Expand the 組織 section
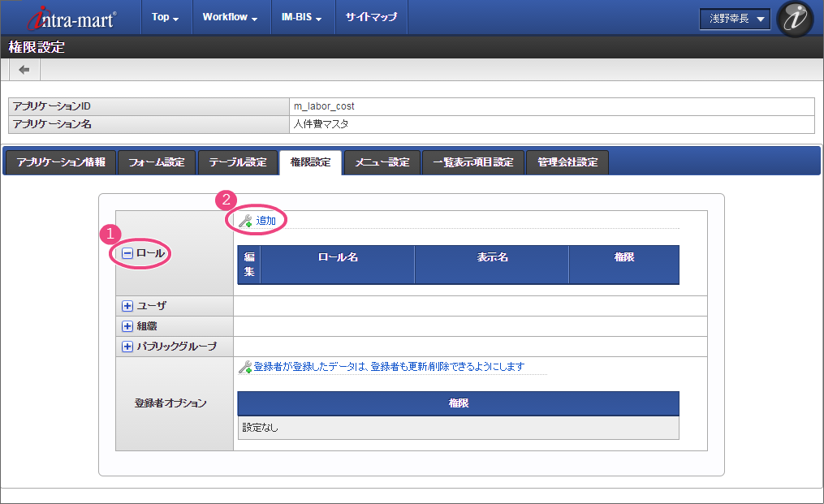This screenshot has width=824, height=504. [x=127, y=326]
